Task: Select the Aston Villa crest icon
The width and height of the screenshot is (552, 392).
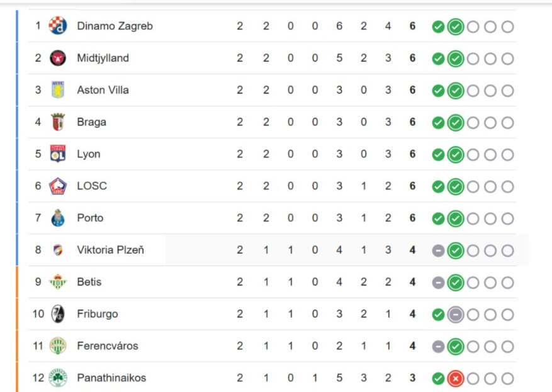Action: (58, 90)
